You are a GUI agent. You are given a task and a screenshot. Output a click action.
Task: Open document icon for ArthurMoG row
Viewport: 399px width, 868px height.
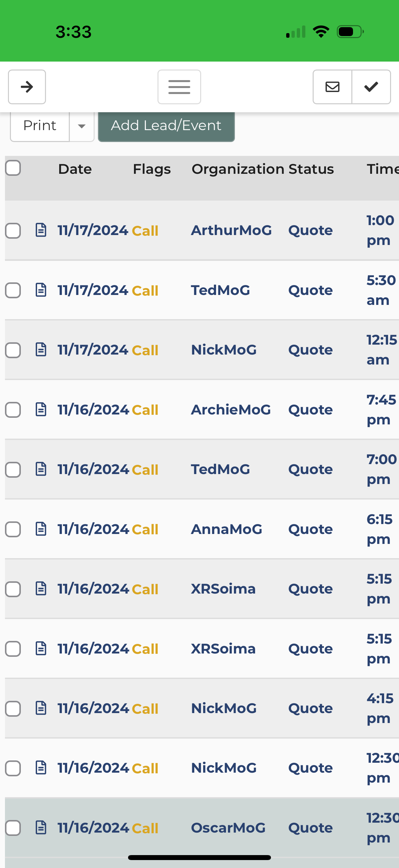[x=41, y=230]
